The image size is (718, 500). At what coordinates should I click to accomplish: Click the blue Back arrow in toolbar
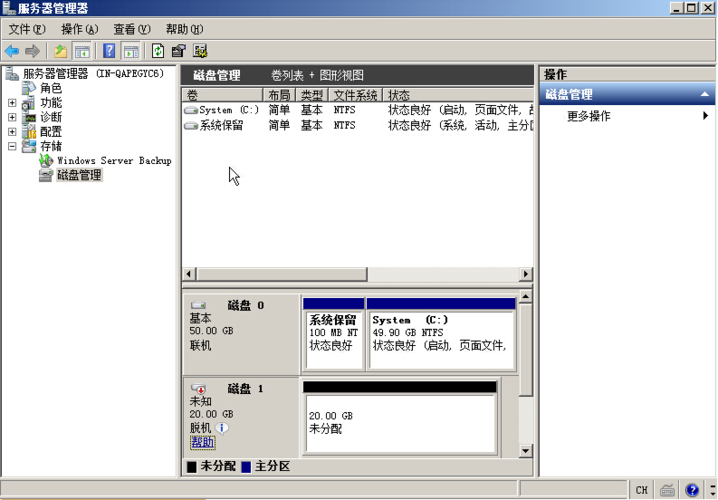click(12, 51)
